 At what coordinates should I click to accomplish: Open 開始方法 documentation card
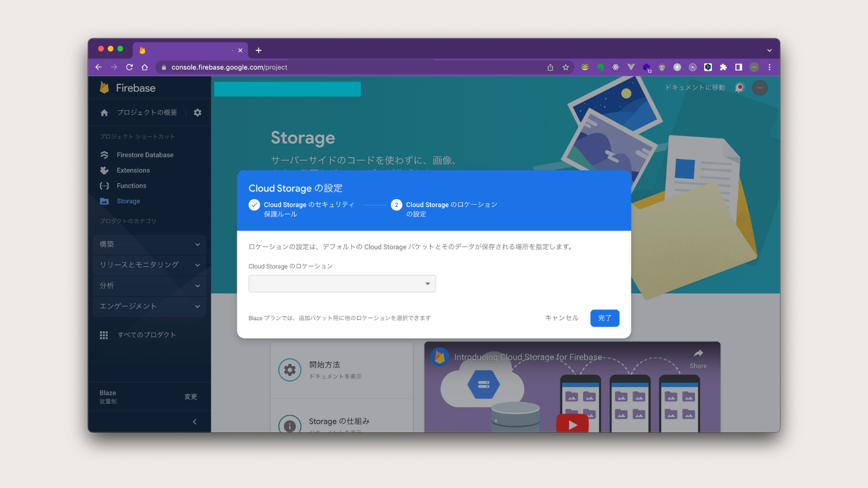coord(342,370)
